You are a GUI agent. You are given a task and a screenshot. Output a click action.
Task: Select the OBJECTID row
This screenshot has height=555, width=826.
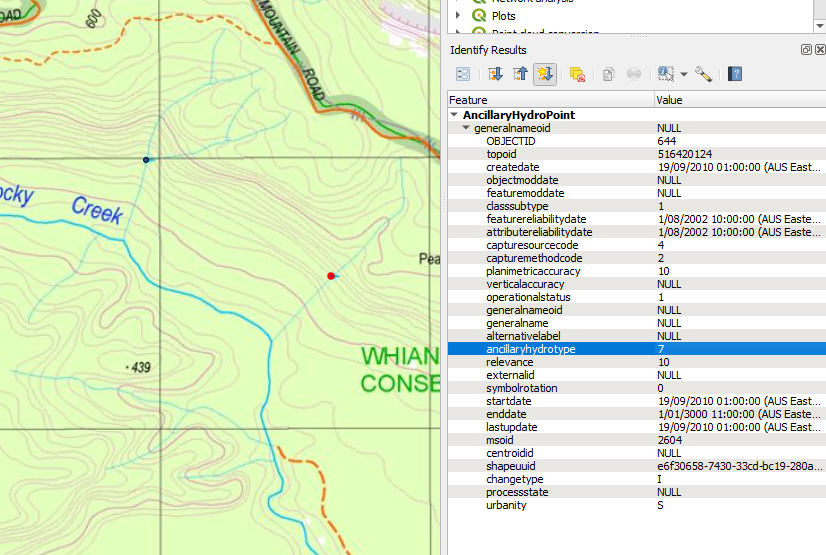pyautogui.click(x=637, y=141)
